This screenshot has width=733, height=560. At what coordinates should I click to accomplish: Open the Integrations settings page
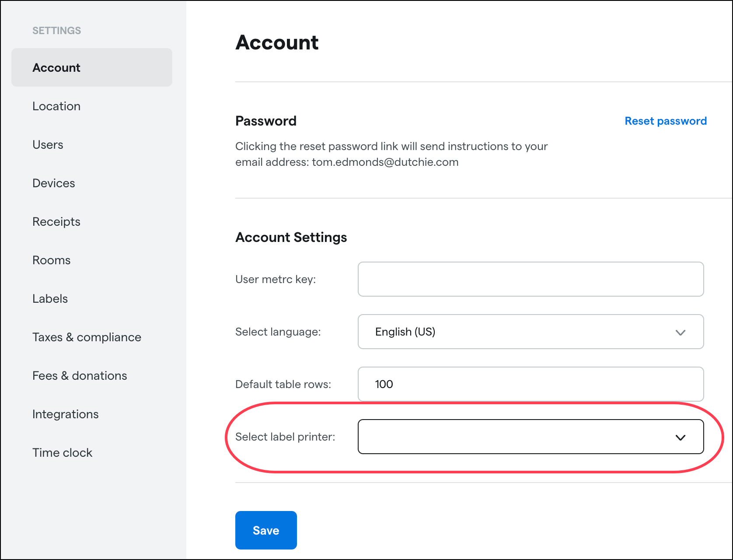[66, 414]
